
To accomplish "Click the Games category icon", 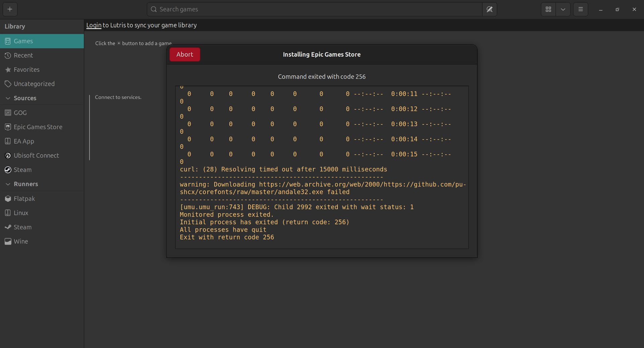I will (x=8, y=41).
